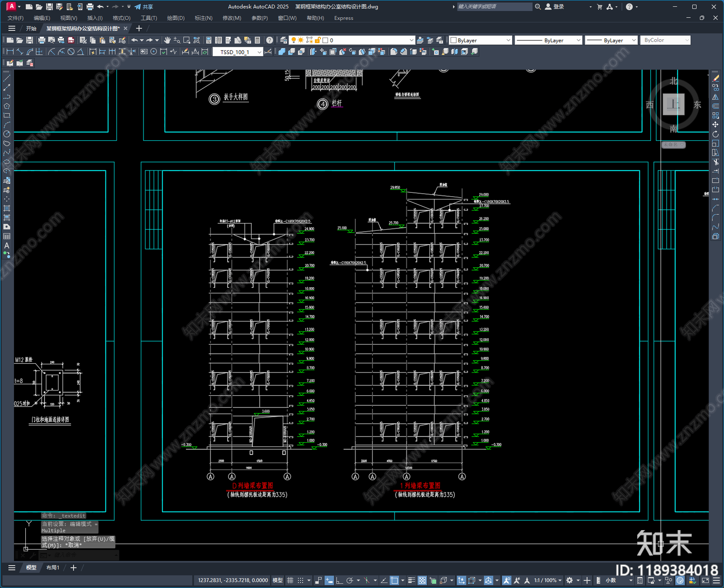This screenshot has height=588, width=724.
Task: Click the shopping cart icon in title bar
Action: (x=600, y=7)
